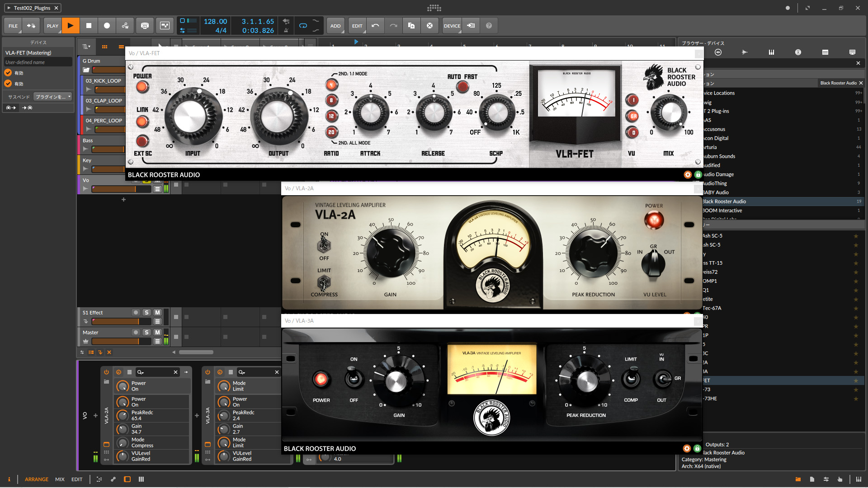Toggle the first 有効 checkbox
The image size is (868, 488).
[x=8, y=73]
